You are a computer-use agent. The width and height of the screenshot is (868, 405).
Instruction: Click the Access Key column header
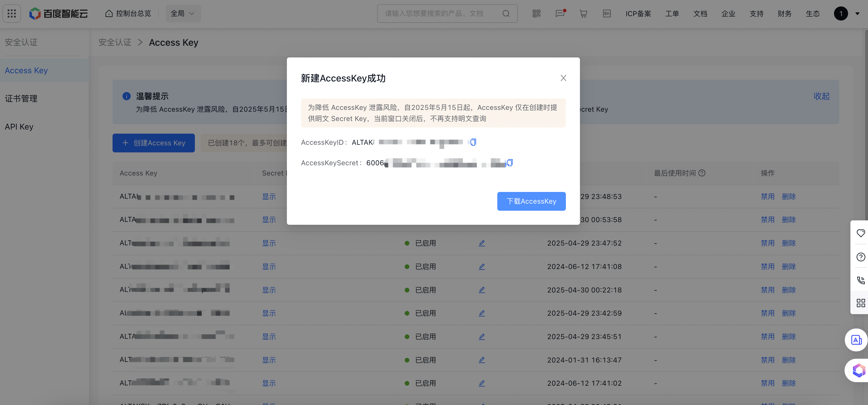pyautogui.click(x=138, y=173)
